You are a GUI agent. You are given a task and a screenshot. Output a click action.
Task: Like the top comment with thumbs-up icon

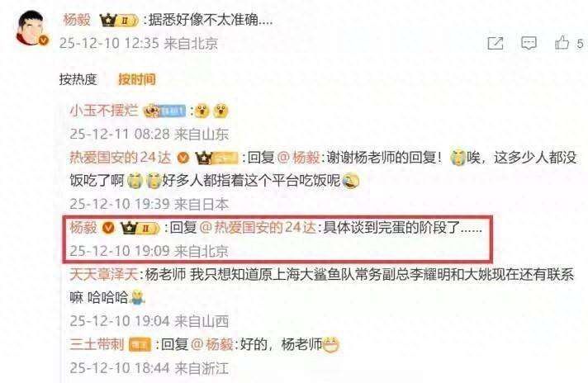click(562, 42)
